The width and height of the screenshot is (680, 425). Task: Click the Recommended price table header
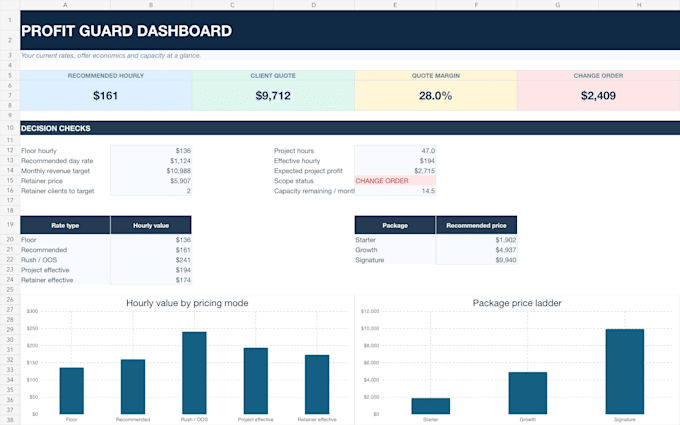476,226
